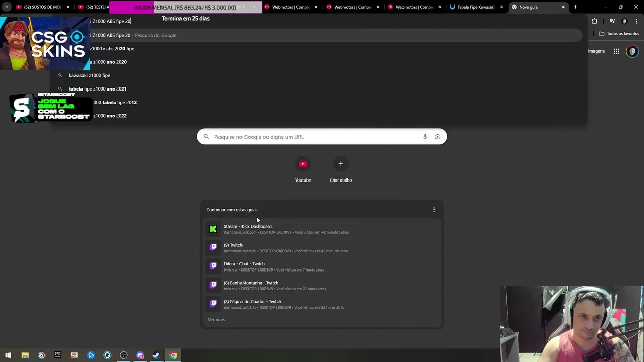
Task: Close the Nova guia tab
Action: (563, 7)
